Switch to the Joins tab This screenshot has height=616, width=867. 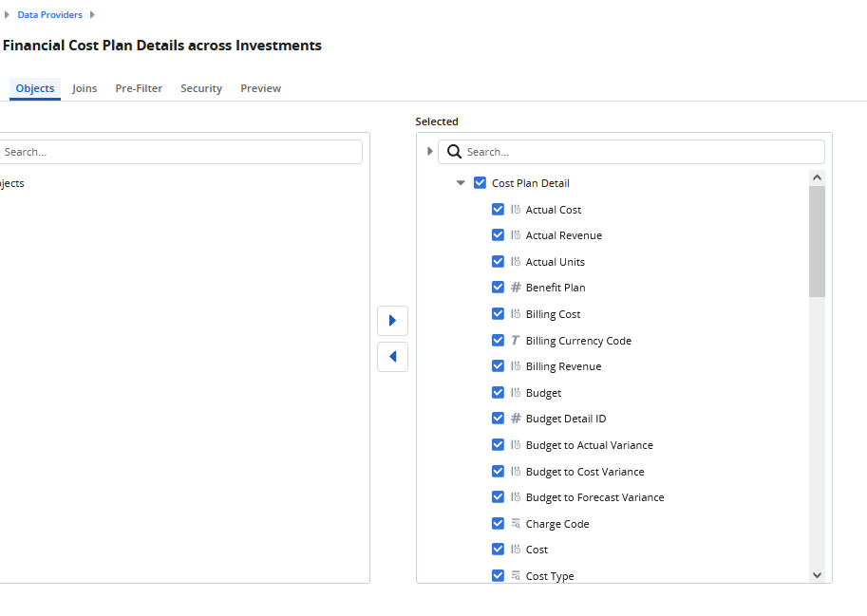[85, 88]
